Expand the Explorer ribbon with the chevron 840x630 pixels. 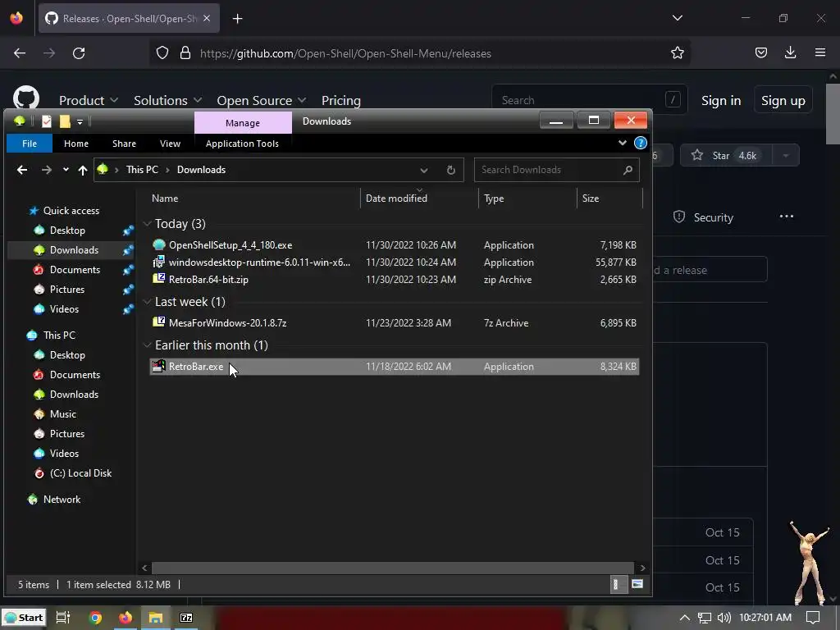coord(622,143)
